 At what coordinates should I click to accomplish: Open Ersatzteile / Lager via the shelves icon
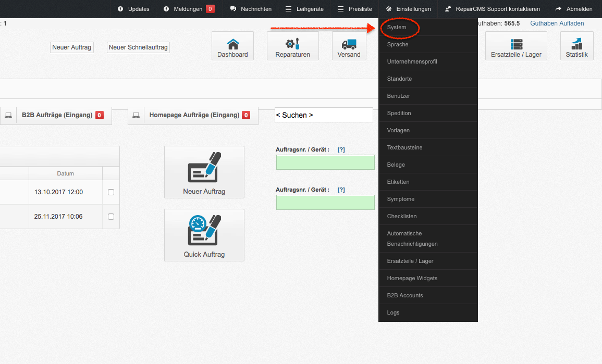point(517,44)
